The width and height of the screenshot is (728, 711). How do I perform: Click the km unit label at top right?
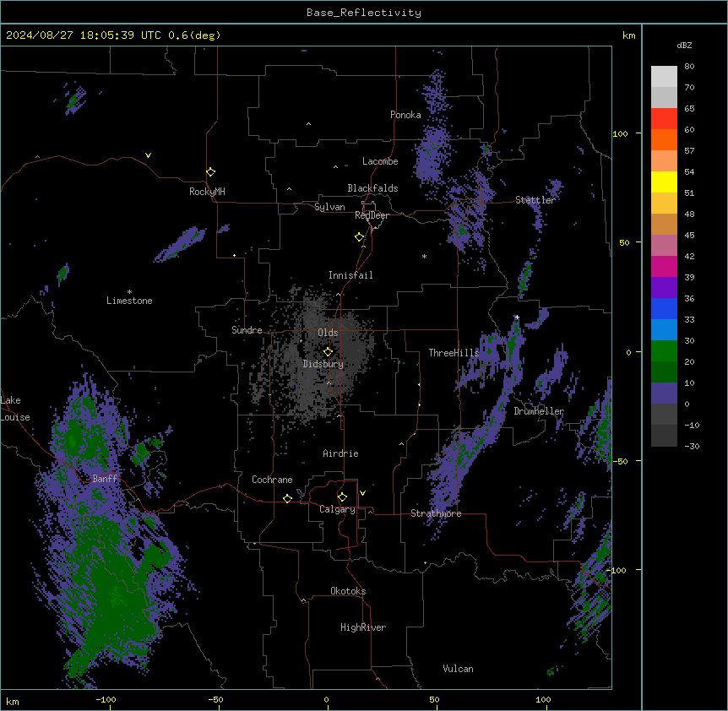coord(628,35)
